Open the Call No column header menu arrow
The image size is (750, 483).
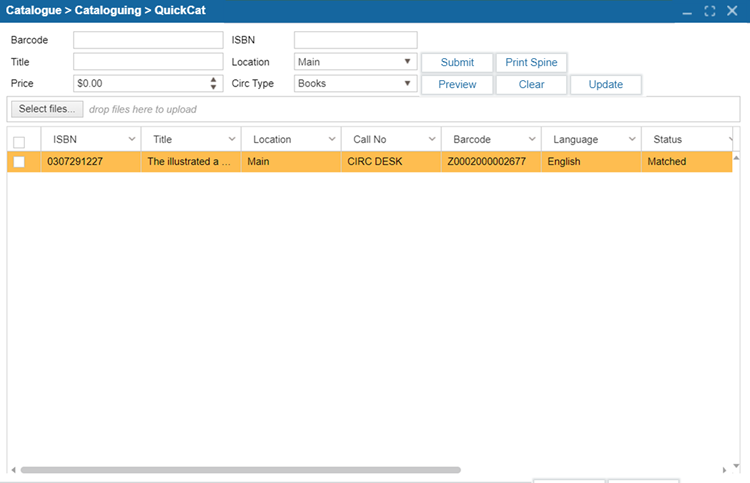[432, 139]
